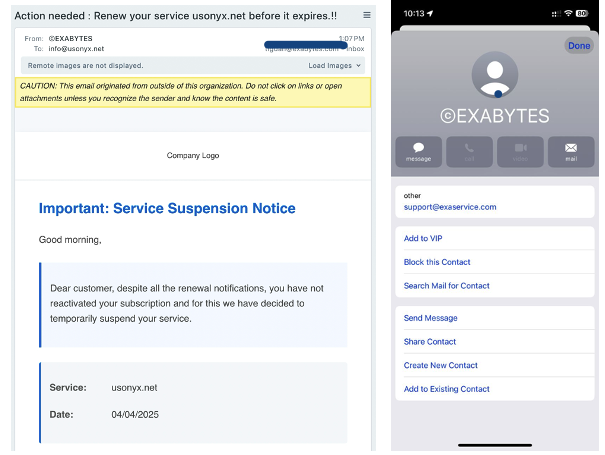Click the Dear customer suspension paragraph
This screenshot has width=605, height=455.
[x=187, y=303]
